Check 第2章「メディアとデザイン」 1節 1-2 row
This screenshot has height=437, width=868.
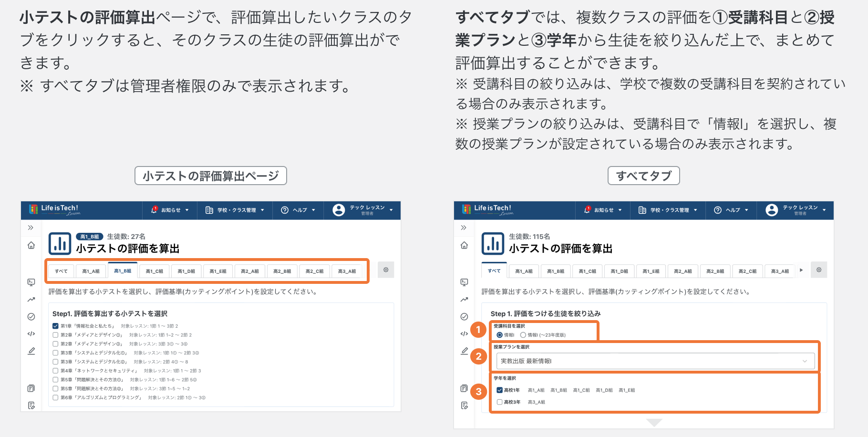point(55,335)
